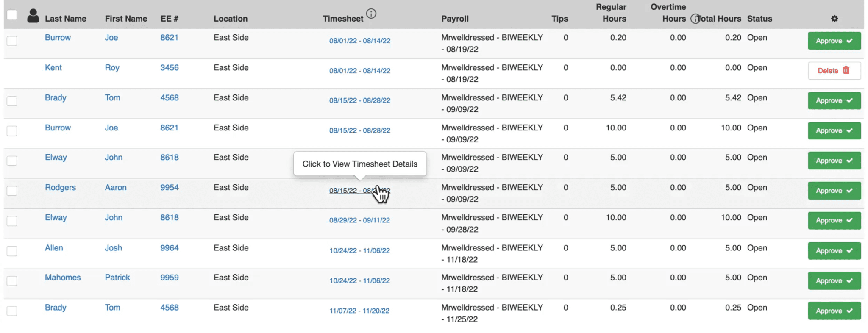Viewport: 868px width, 333px height.
Task: Check the select-all checkbox in the header
Action: pyautogui.click(x=12, y=14)
